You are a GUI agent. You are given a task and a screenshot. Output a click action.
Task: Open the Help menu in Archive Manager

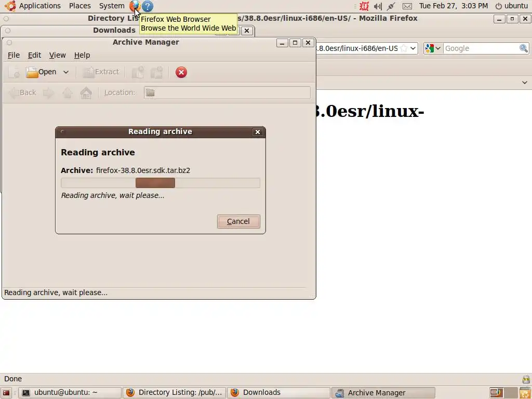tap(82, 55)
